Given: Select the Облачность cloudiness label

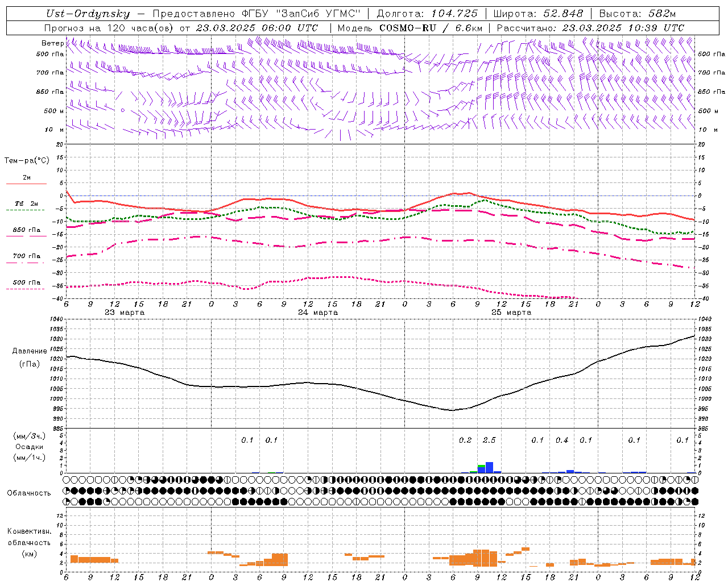Looking at the screenshot, I should tap(29, 493).
